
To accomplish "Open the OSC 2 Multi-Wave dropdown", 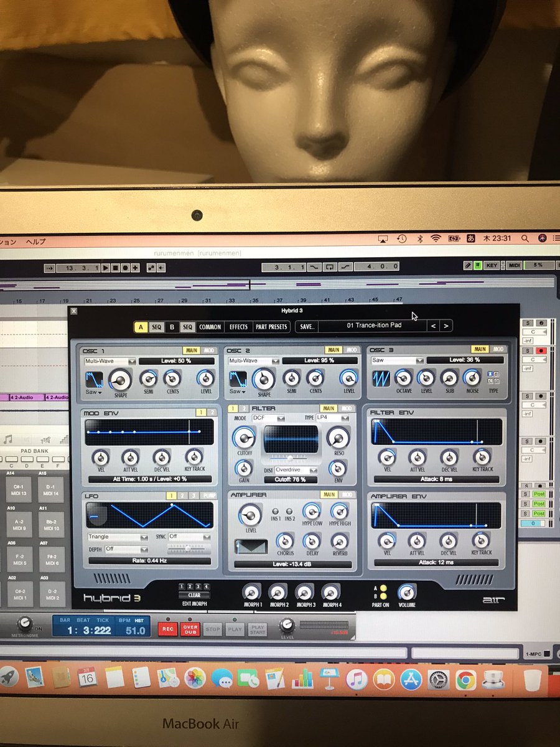I will pyautogui.click(x=254, y=361).
